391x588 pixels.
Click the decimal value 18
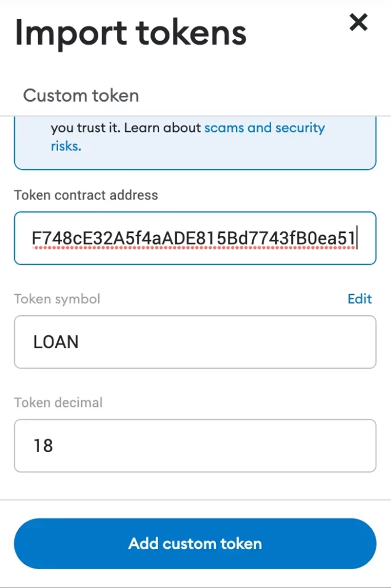(x=43, y=446)
